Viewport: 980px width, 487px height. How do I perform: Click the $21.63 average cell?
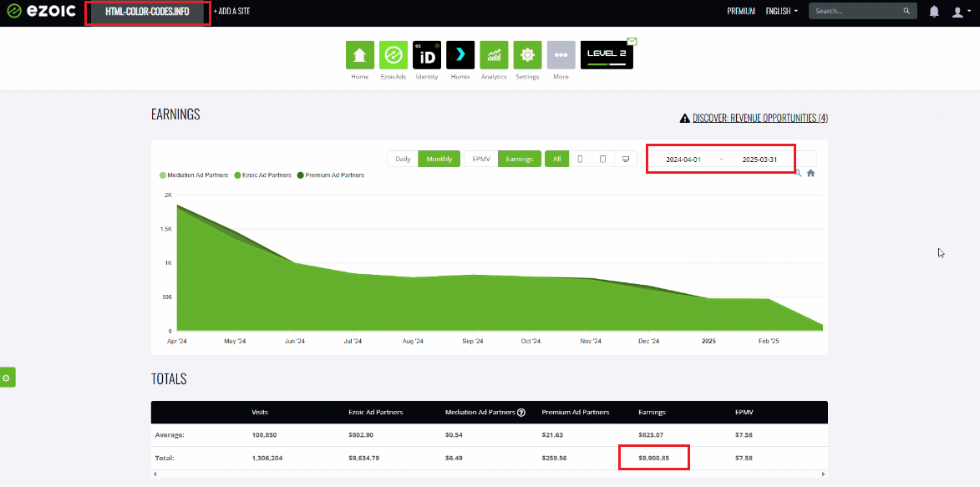552,434
